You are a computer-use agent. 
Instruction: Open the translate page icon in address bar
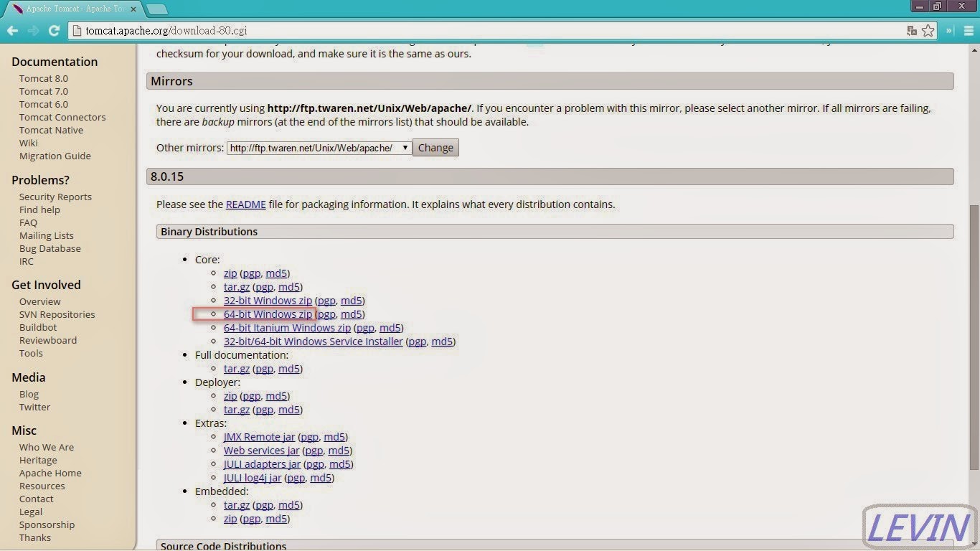[x=912, y=31]
